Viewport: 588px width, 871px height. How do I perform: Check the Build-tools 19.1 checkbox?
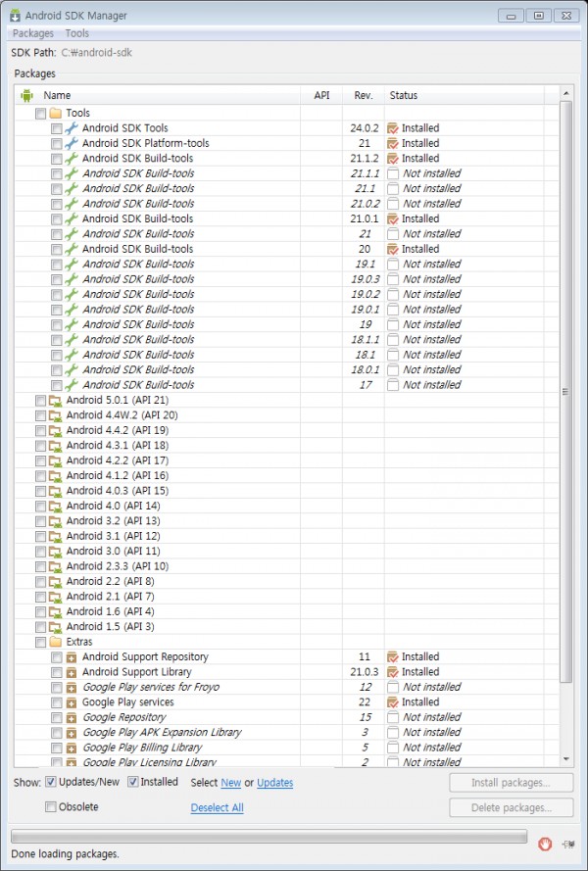pos(57,265)
